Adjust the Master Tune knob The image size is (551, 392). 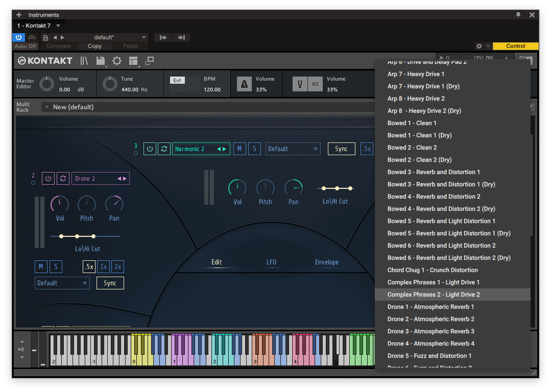[x=110, y=84]
